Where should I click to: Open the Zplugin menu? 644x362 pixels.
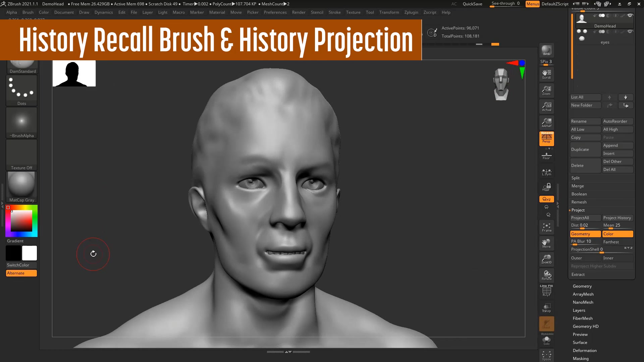[411, 12]
